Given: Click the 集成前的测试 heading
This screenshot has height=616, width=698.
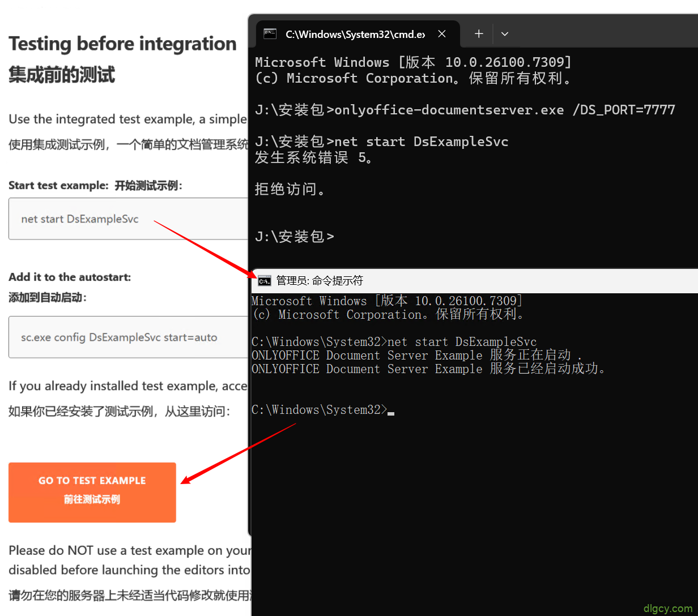Looking at the screenshot, I should 62,75.
